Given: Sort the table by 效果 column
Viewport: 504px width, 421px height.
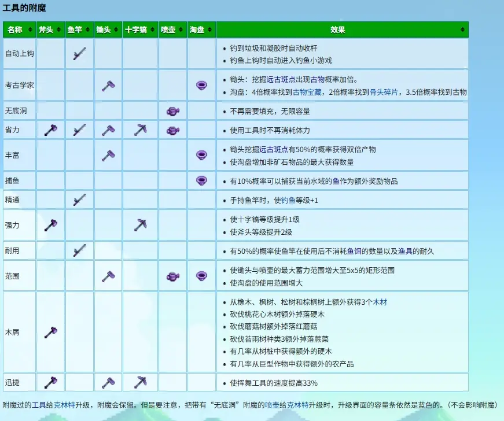Looking at the screenshot, I should pos(341,29).
